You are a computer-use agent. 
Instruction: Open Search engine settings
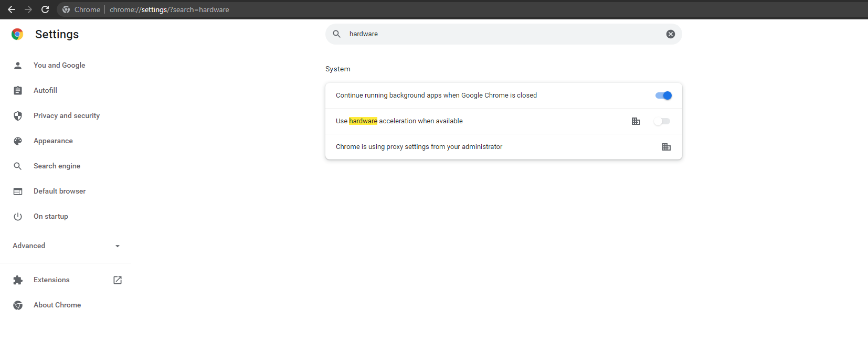[x=57, y=166]
